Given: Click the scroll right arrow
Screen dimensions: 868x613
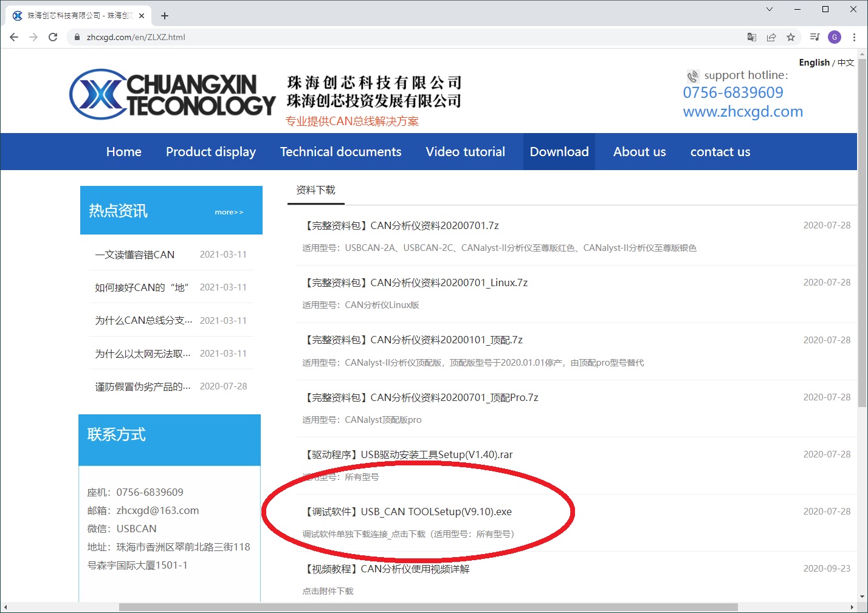Looking at the screenshot, I should (852, 608).
